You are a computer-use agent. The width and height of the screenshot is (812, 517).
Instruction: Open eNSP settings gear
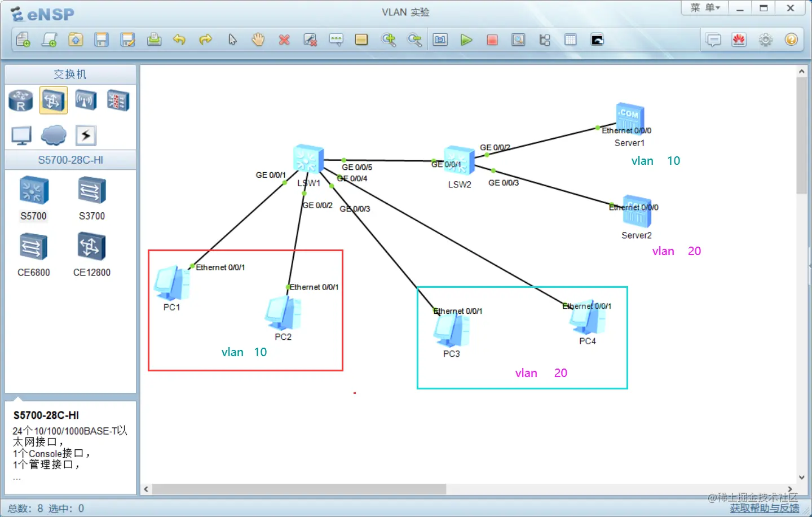[765, 40]
